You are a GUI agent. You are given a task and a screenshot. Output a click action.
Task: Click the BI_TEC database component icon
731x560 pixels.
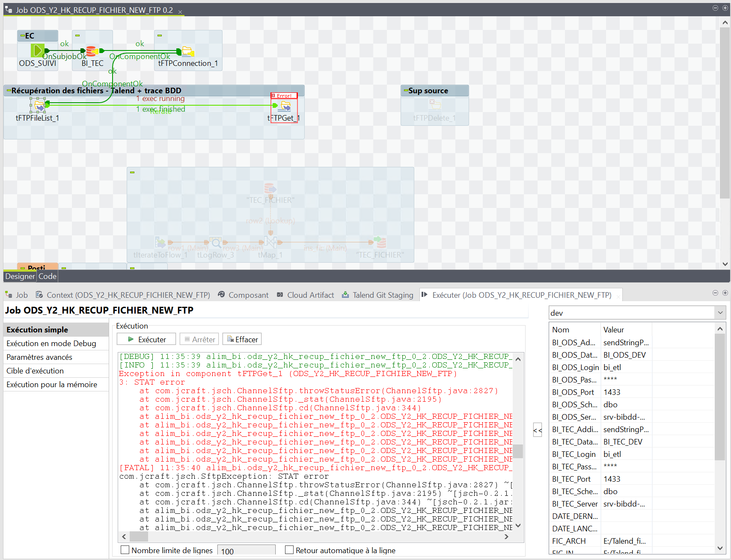coord(92,51)
